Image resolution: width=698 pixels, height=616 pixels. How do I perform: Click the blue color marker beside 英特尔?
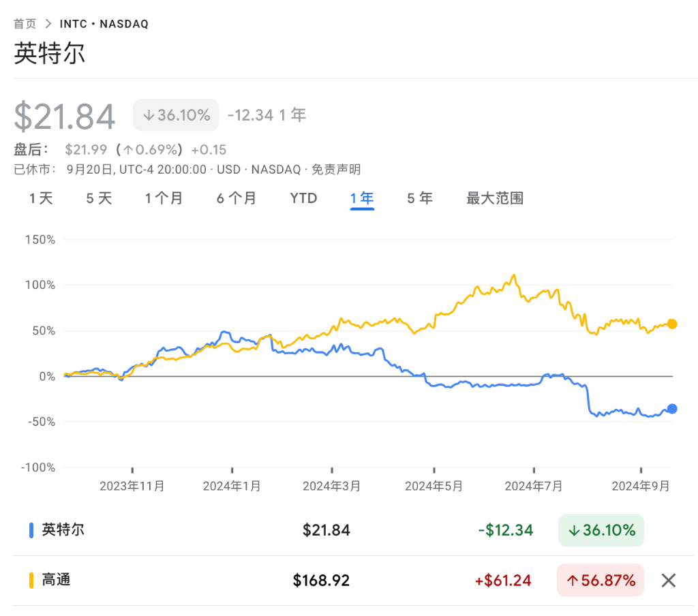click(31, 530)
